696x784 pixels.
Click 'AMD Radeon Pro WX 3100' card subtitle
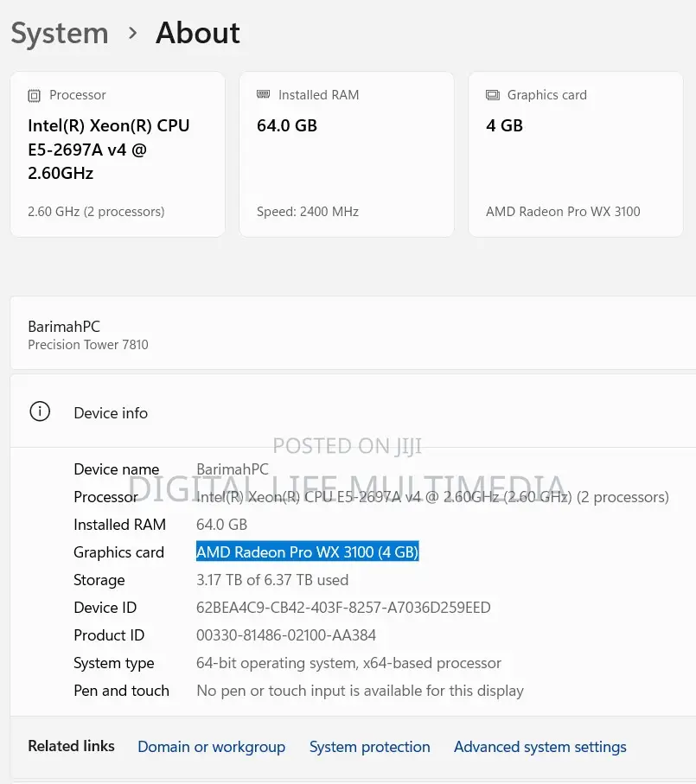tap(563, 212)
